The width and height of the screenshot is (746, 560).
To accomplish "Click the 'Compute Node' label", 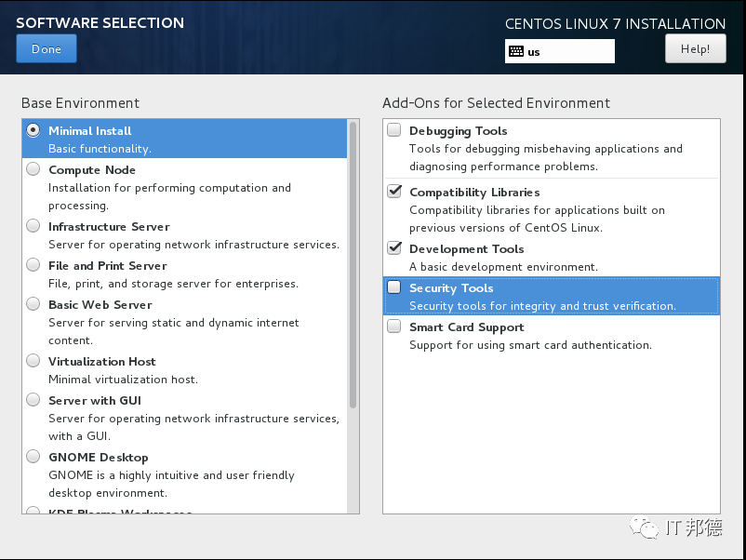I will tap(92, 170).
